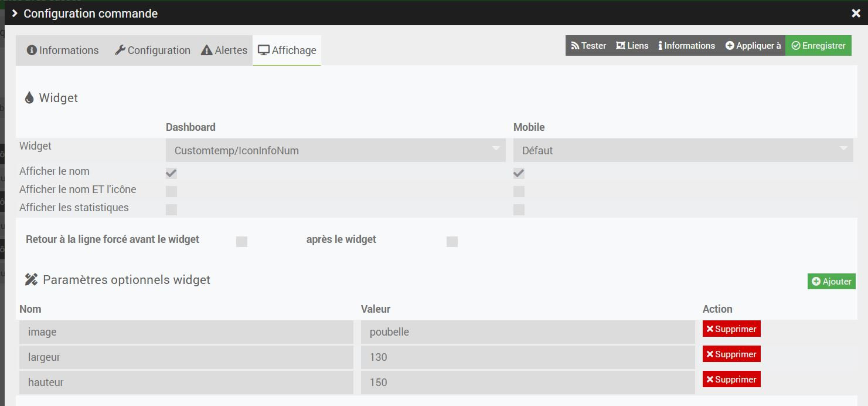Toggle Dashboard Afficher le nom checkbox
868x406 pixels.
pos(171,173)
